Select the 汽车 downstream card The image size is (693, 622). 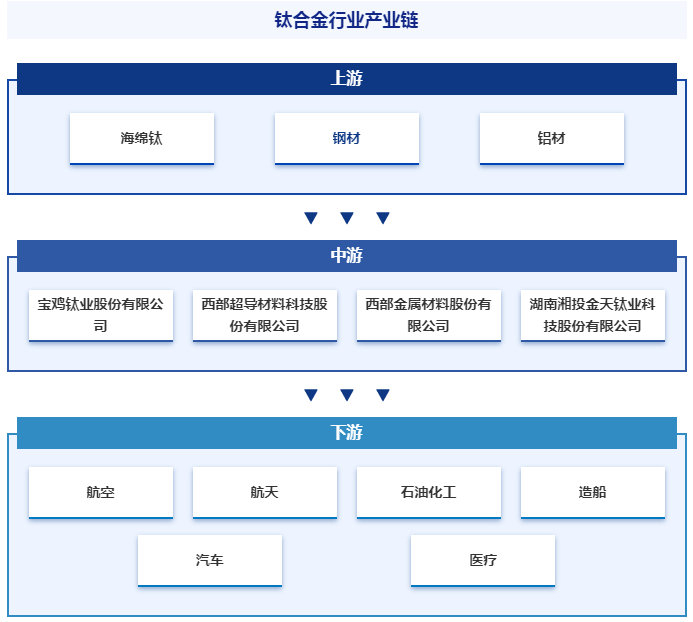point(210,561)
